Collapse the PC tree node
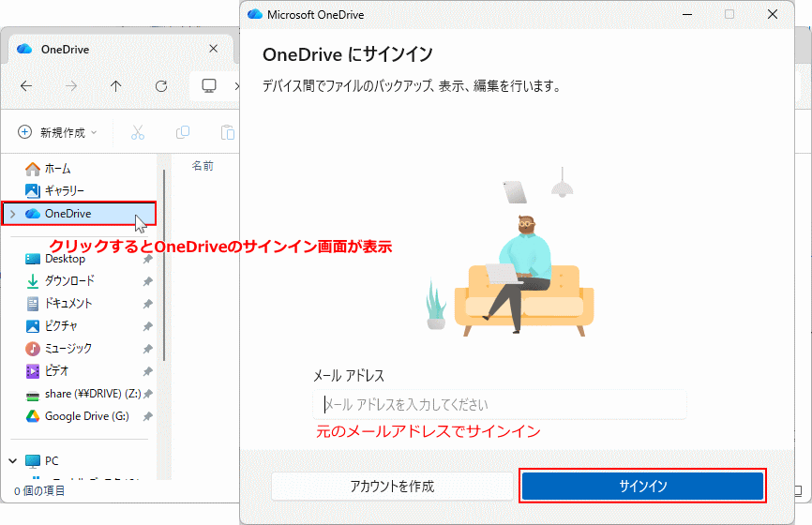The image size is (812, 525). pyautogui.click(x=13, y=460)
